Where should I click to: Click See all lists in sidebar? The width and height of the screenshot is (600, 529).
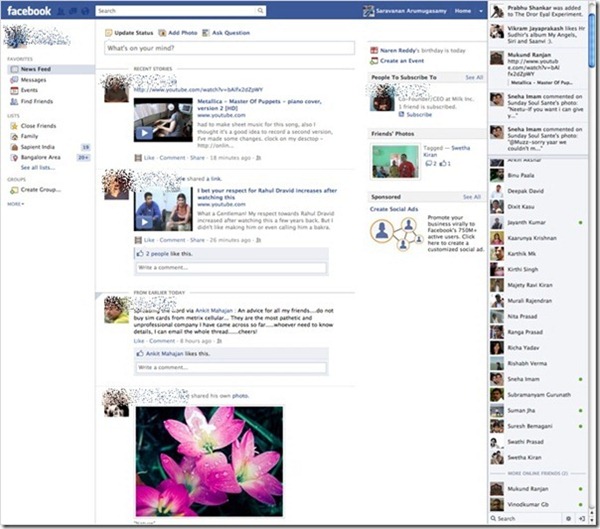click(39, 167)
